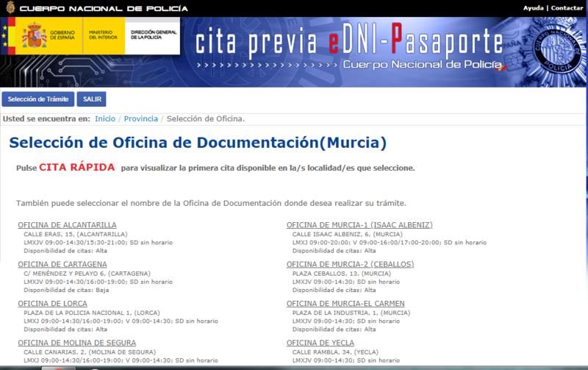
Task: Click the address PLAZA DE LA INDUSTRIA, 1, (MURCIA)
Action: click(351, 313)
